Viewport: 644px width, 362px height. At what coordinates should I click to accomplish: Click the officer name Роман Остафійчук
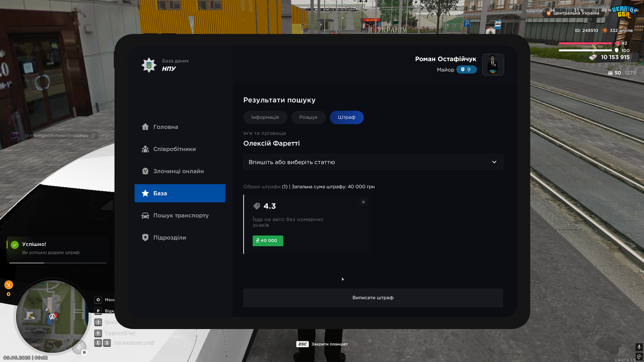446,59
